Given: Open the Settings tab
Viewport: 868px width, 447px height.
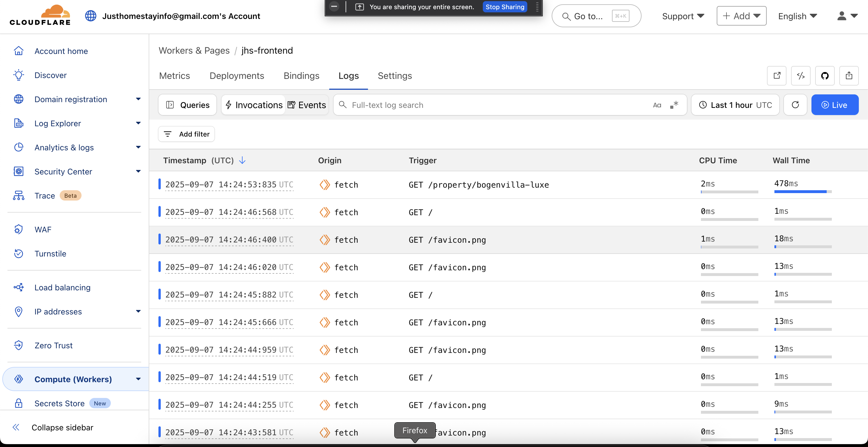Looking at the screenshot, I should (395, 76).
